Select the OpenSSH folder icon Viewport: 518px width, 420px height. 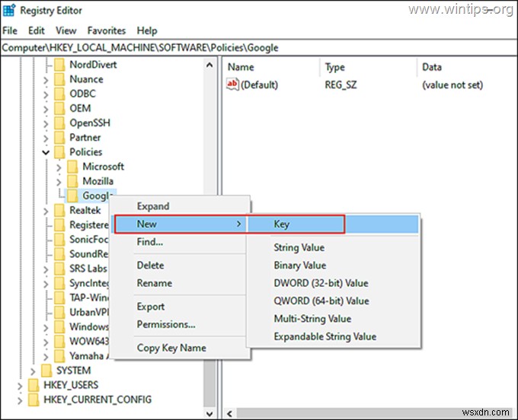click(59, 123)
